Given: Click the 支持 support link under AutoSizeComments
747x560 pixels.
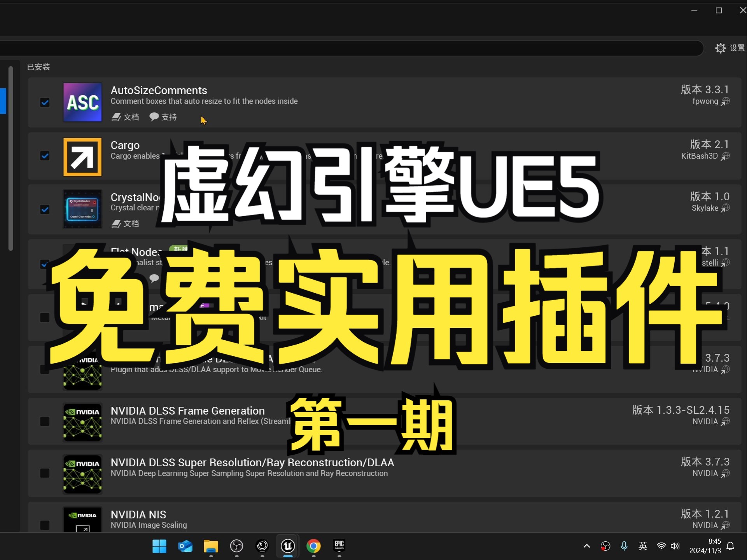Looking at the screenshot, I should click(x=163, y=117).
